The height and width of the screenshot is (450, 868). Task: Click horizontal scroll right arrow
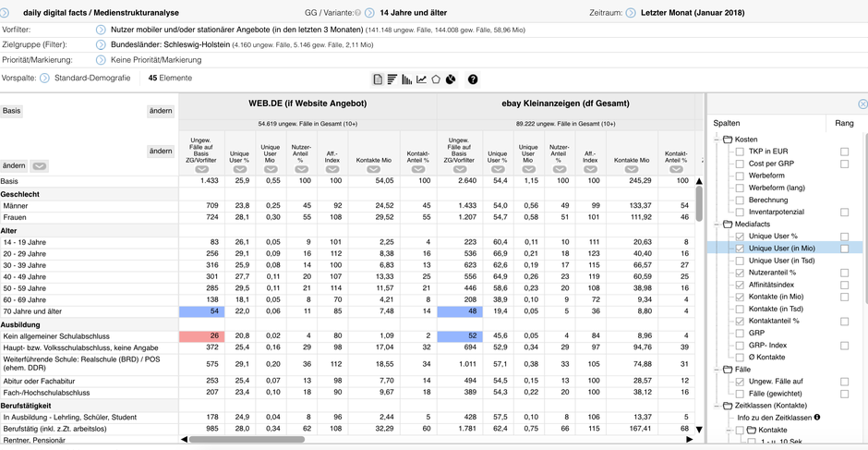[x=689, y=440]
